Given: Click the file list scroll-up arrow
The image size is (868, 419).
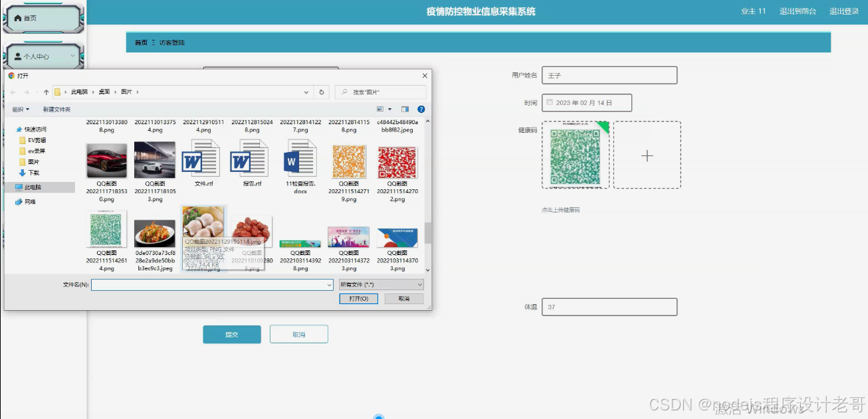Looking at the screenshot, I should [428, 122].
